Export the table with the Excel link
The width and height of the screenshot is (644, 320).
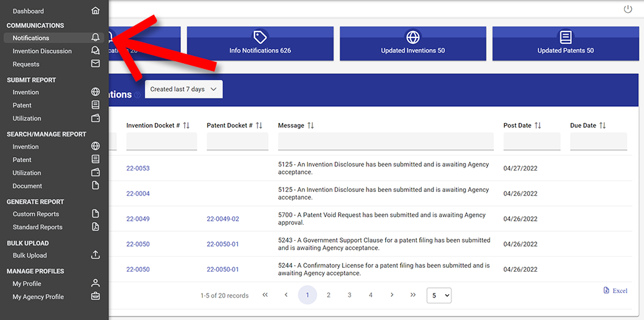point(615,291)
